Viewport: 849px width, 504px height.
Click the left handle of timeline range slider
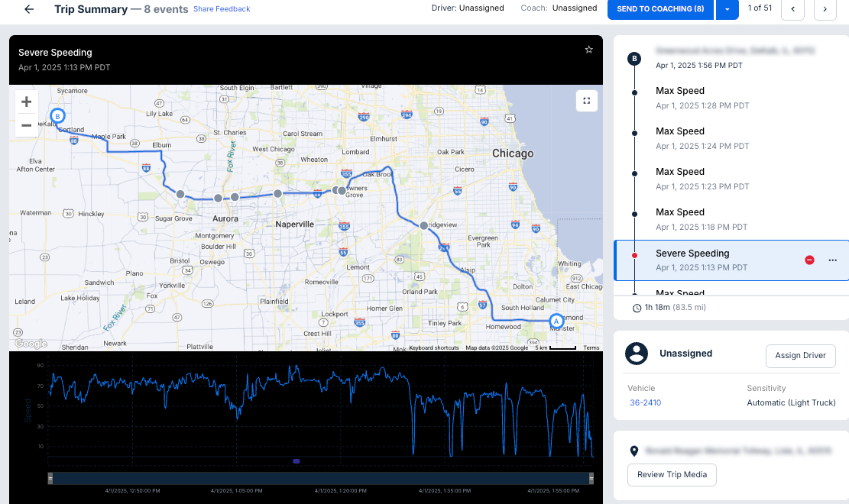click(x=50, y=478)
